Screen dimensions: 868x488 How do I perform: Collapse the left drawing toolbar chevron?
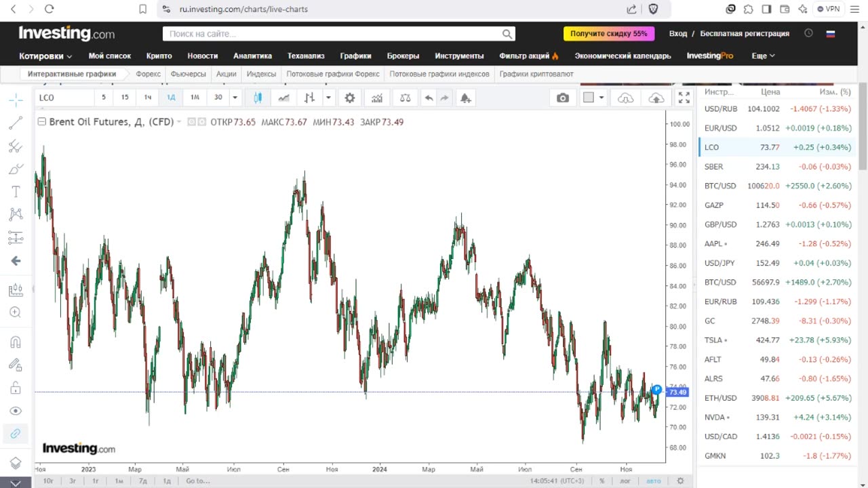16,483
